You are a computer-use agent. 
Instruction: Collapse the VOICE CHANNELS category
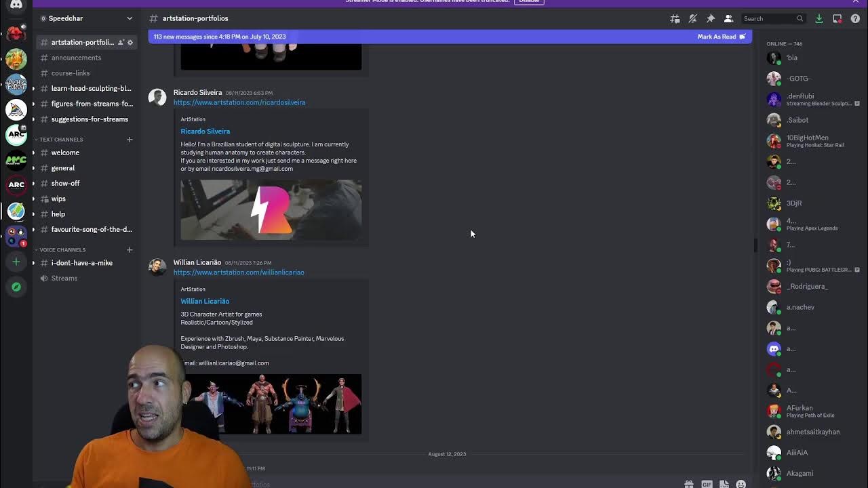click(x=60, y=250)
